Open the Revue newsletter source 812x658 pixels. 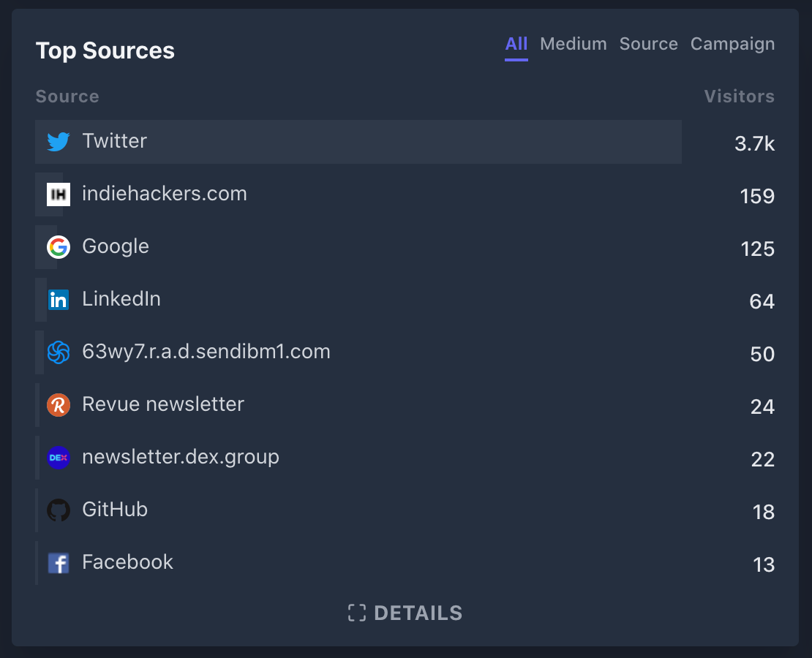point(163,404)
